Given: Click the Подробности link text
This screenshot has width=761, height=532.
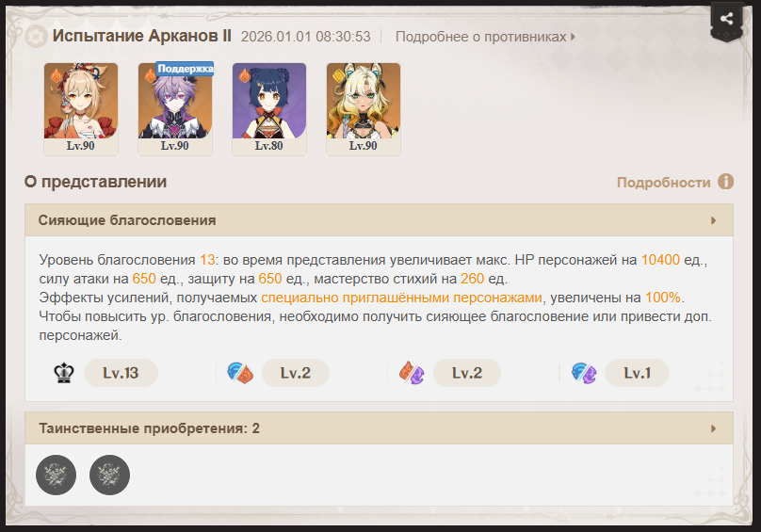Looking at the screenshot, I should [663, 183].
